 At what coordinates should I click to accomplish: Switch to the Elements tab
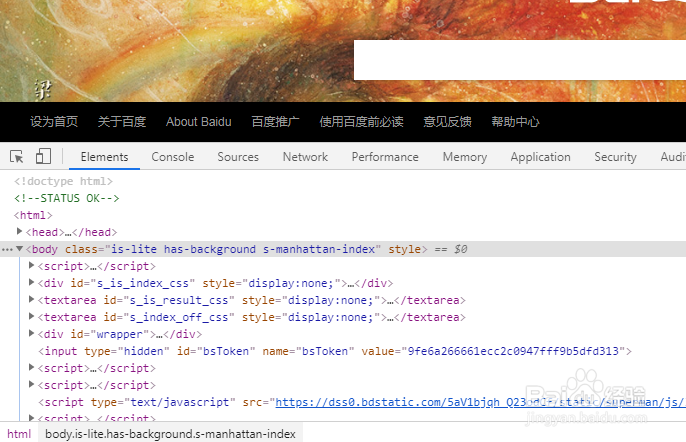point(104,157)
